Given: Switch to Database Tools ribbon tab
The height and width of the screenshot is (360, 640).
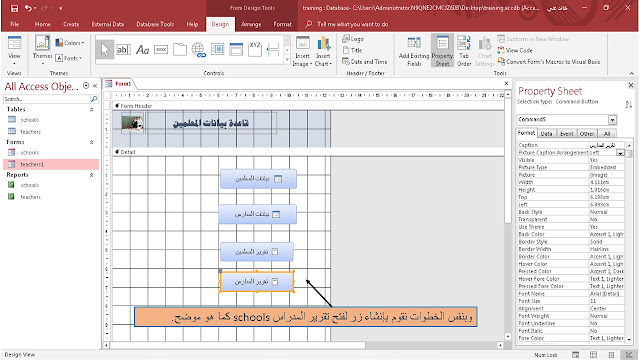Looking at the screenshot, I should (155, 24).
